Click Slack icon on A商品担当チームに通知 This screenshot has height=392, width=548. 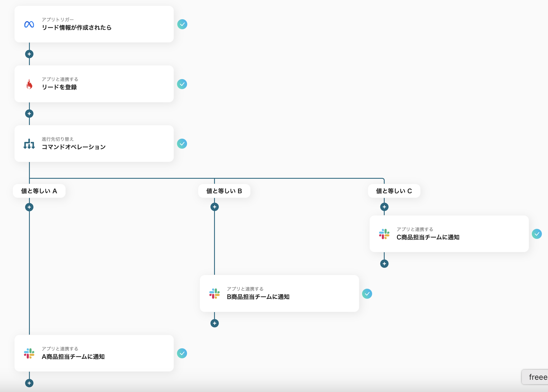(x=29, y=353)
